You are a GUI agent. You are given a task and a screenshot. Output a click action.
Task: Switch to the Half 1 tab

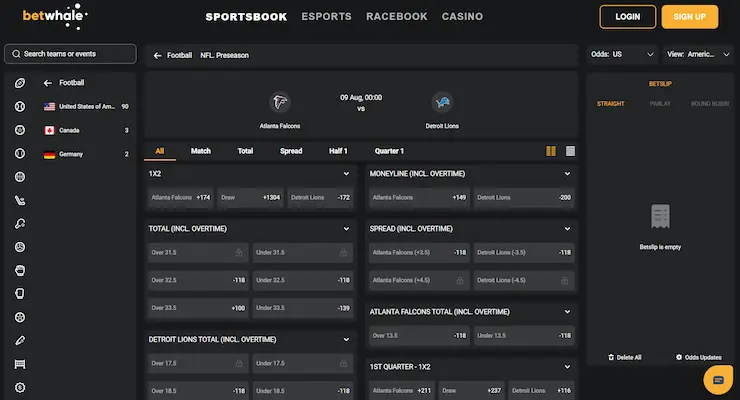pyautogui.click(x=338, y=151)
